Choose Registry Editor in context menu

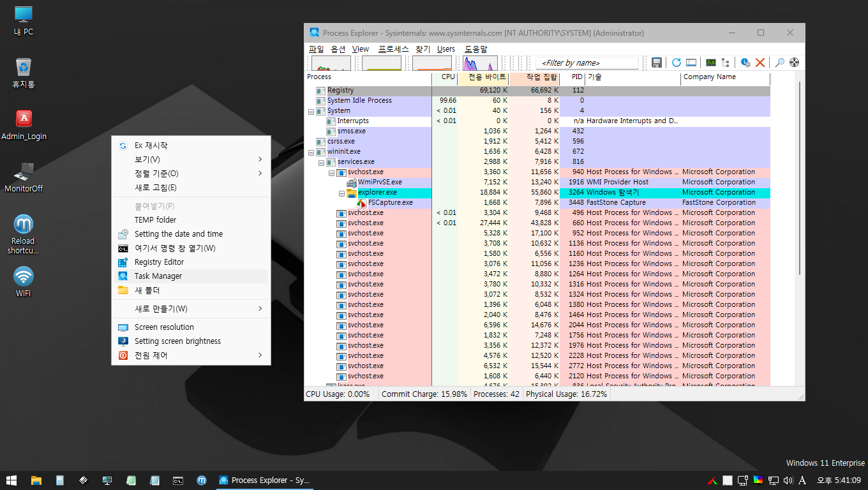(191, 262)
